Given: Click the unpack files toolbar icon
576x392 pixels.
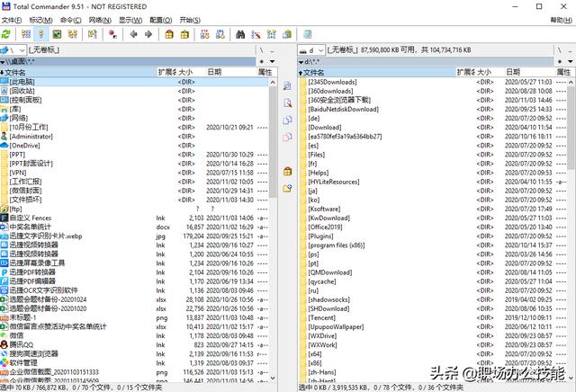Looking at the screenshot, I should 184,34.
